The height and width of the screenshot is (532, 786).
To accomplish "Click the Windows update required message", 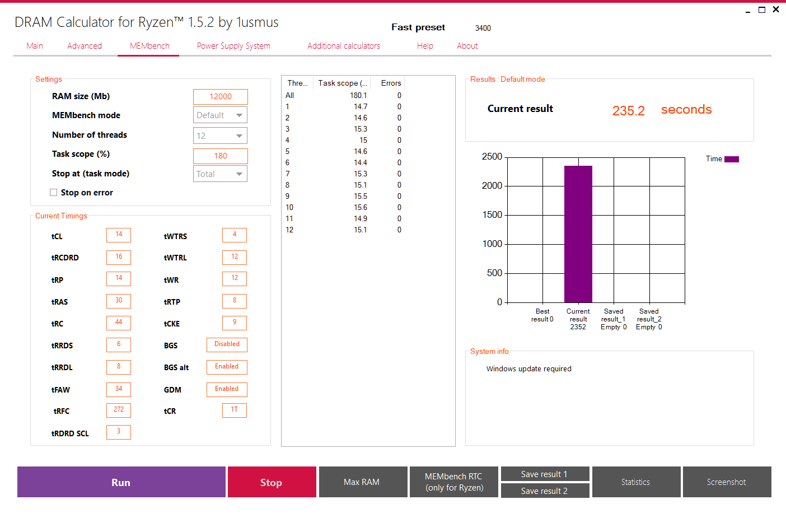I will [529, 369].
